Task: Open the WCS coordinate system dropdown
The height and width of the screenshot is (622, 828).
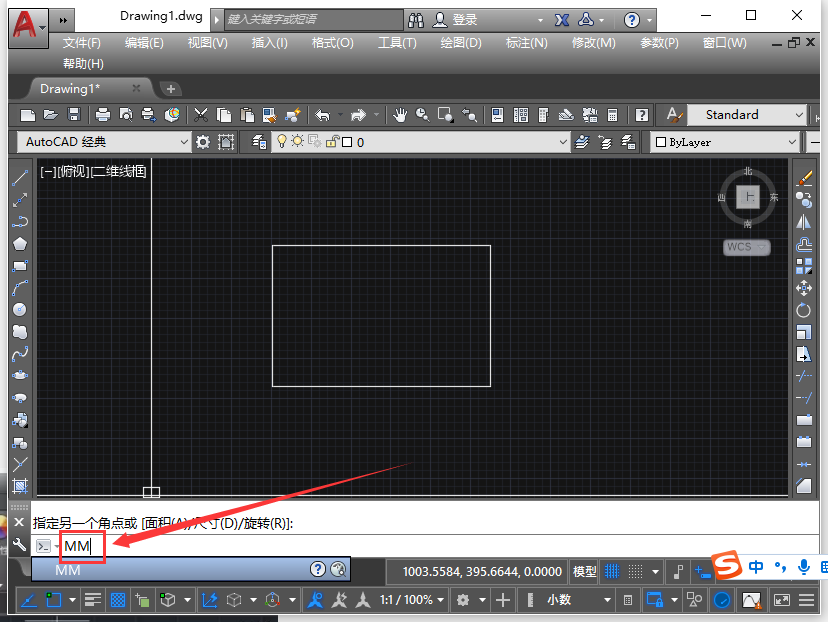Action: click(x=747, y=247)
